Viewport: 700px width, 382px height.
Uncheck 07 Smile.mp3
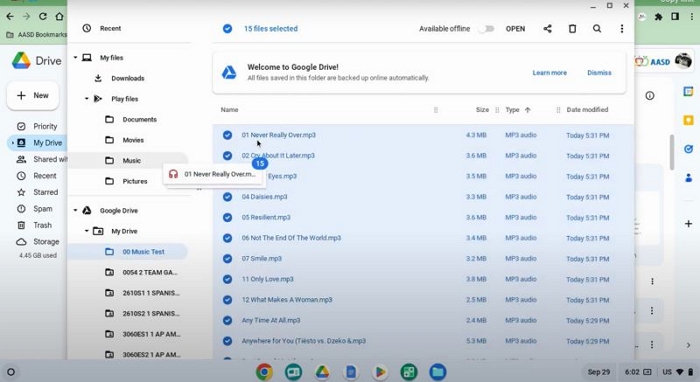tap(227, 258)
